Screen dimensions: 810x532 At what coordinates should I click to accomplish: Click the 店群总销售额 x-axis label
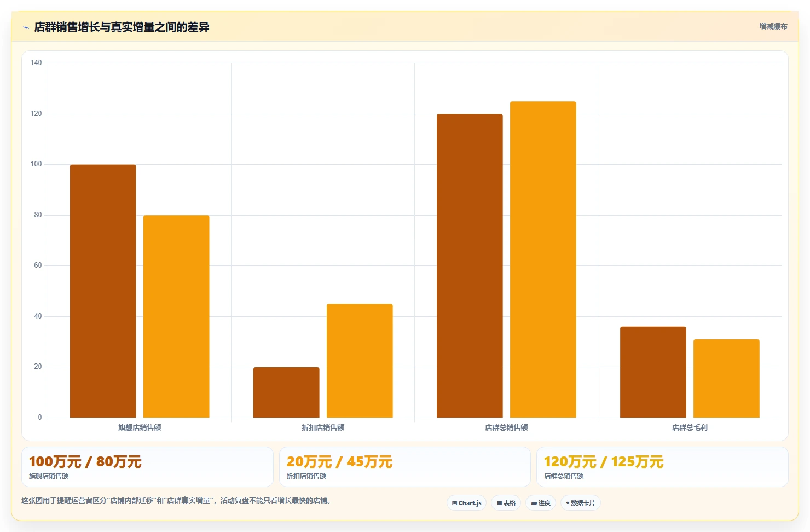point(506,427)
